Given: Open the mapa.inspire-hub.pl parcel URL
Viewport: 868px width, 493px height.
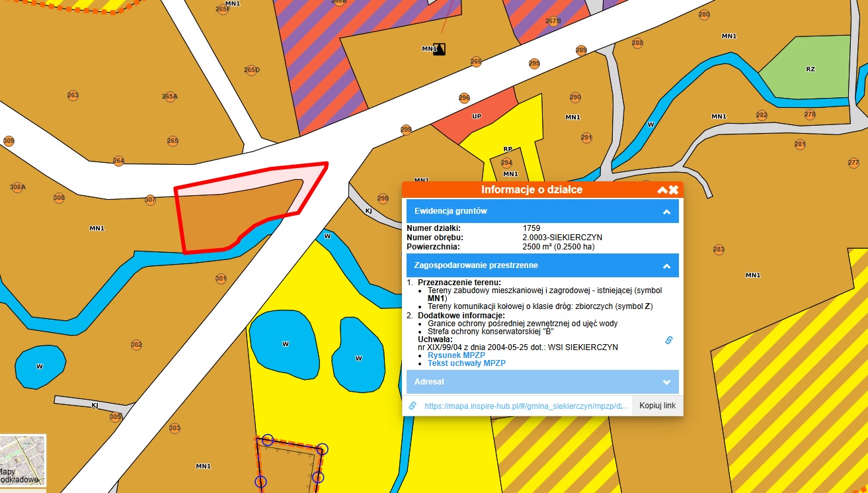Looking at the screenshot, I should [526, 406].
